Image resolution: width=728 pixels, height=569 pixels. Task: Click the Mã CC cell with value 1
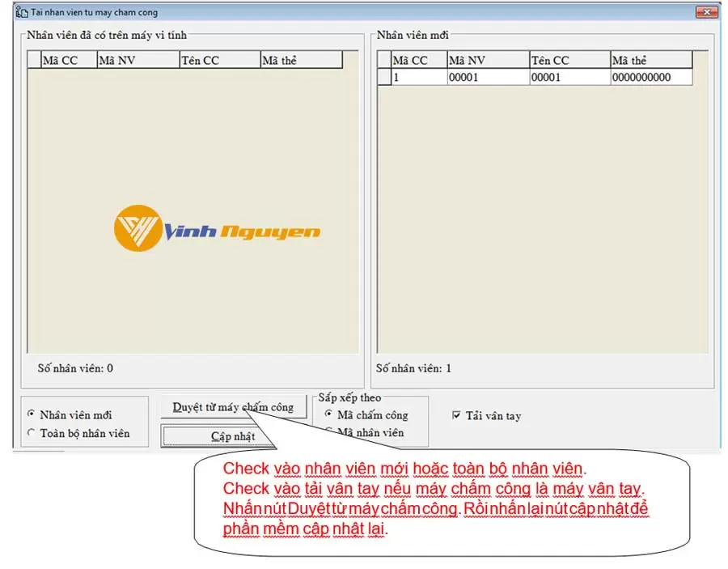click(419, 77)
